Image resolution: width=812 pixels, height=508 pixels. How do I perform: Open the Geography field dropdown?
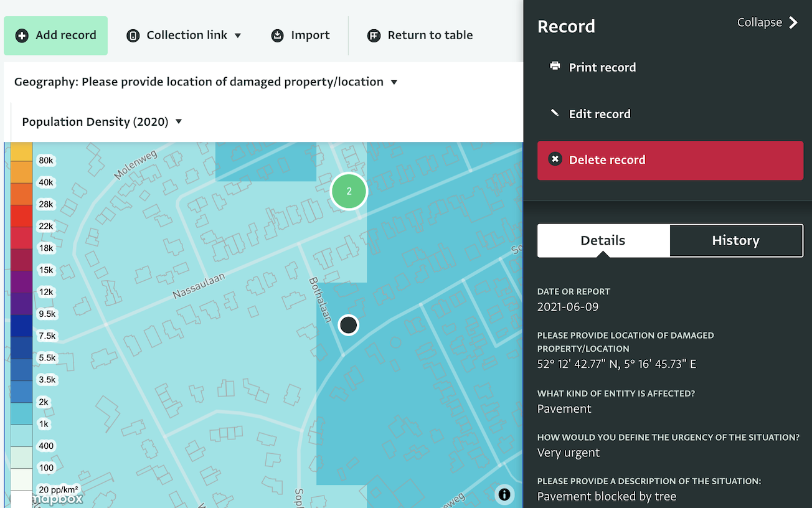click(x=206, y=82)
